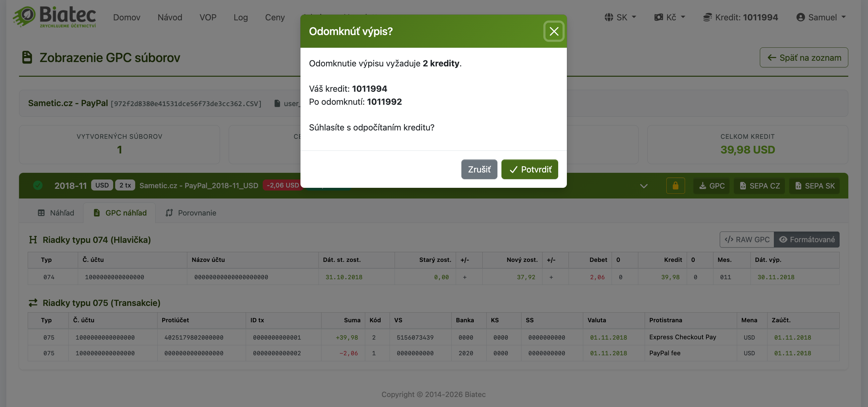Collapse the 2018-11 statement chevron

tap(644, 186)
